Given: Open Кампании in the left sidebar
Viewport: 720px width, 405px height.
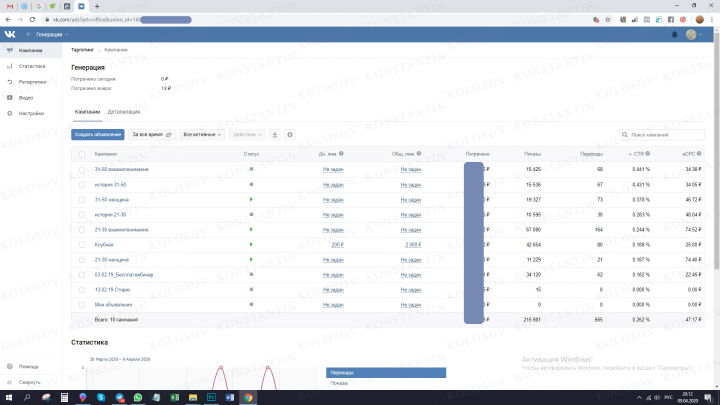Looking at the screenshot, I should tap(31, 51).
